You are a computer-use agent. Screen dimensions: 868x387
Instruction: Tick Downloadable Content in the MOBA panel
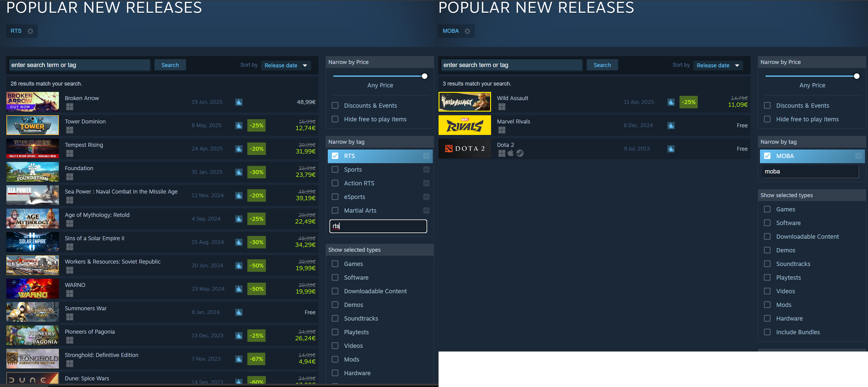click(x=767, y=237)
